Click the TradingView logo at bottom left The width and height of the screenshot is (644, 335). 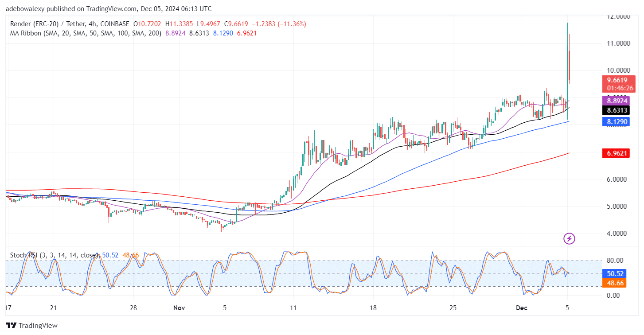31,326
